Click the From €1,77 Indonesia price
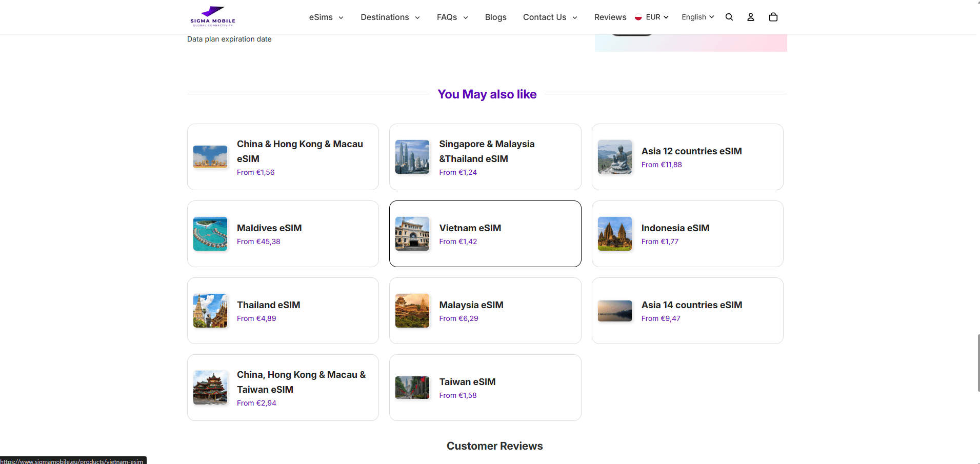The height and width of the screenshot is (464, 980). 660,241
